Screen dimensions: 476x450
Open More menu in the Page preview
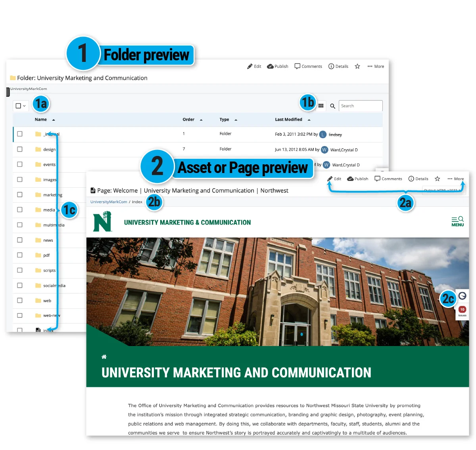coord(456,179)
